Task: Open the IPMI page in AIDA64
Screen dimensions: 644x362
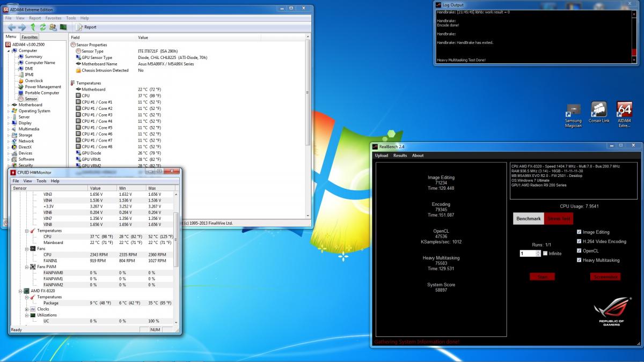Action: tap(29, 75)
